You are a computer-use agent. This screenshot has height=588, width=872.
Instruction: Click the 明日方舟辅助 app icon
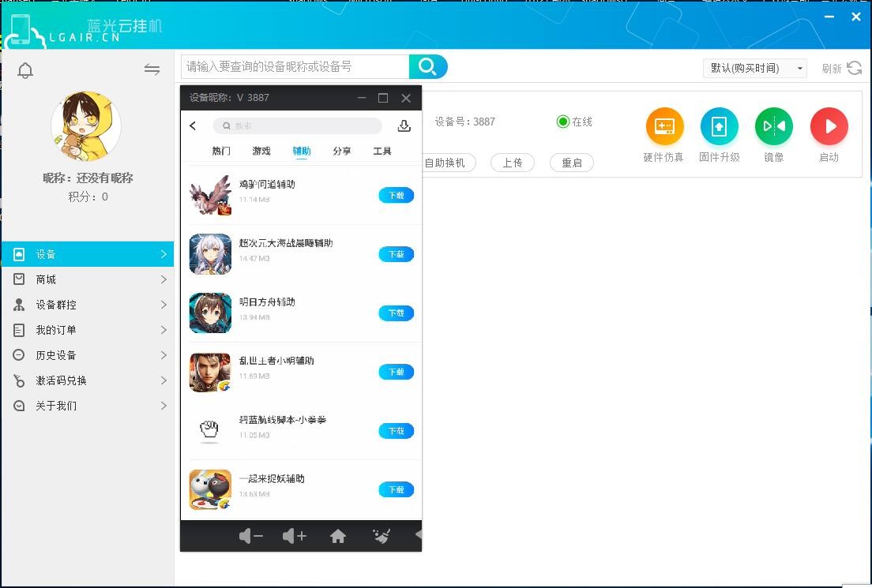click(x=210, y=313)
